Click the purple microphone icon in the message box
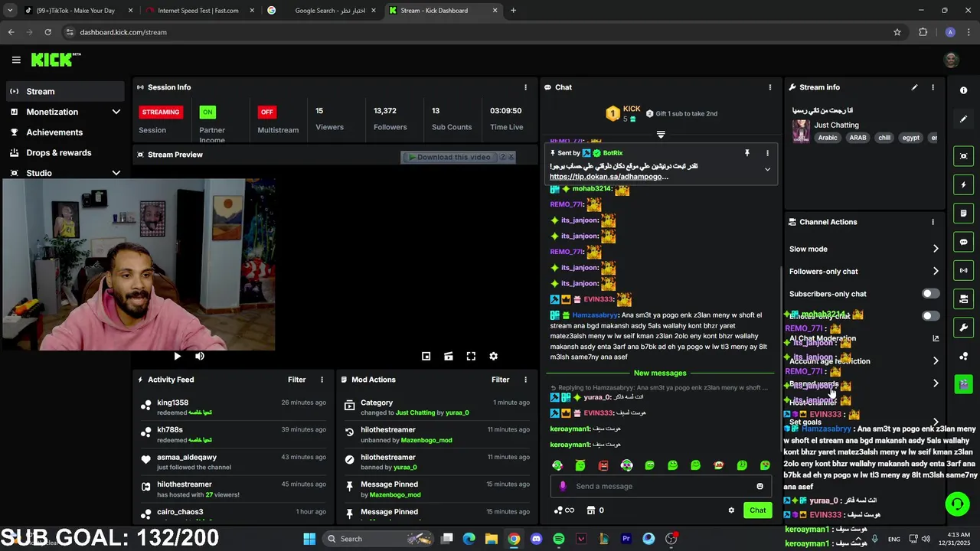The height and width of the screenshot is (551, 980). pyautogui.click(x=563, y=486)
